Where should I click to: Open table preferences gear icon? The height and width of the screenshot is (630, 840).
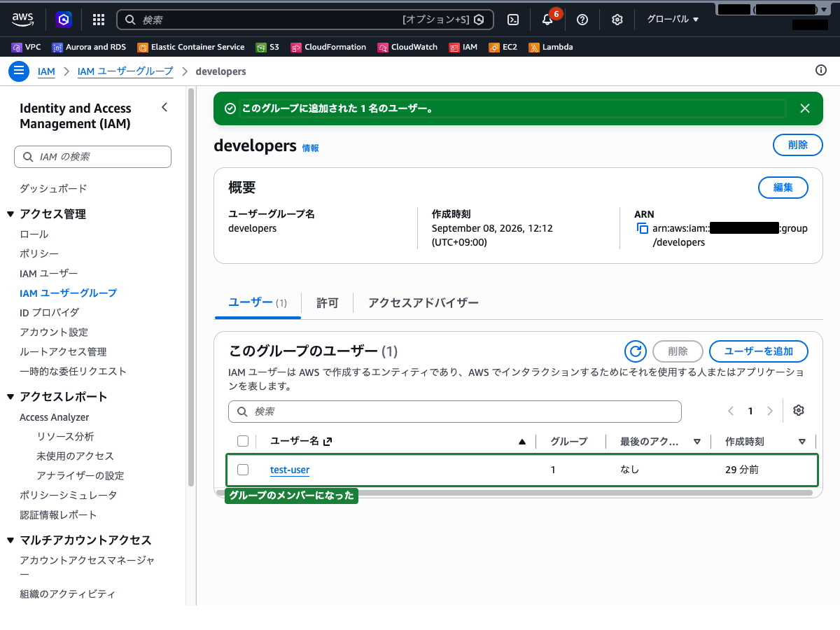pyautogui.click(x=799, y=411)
